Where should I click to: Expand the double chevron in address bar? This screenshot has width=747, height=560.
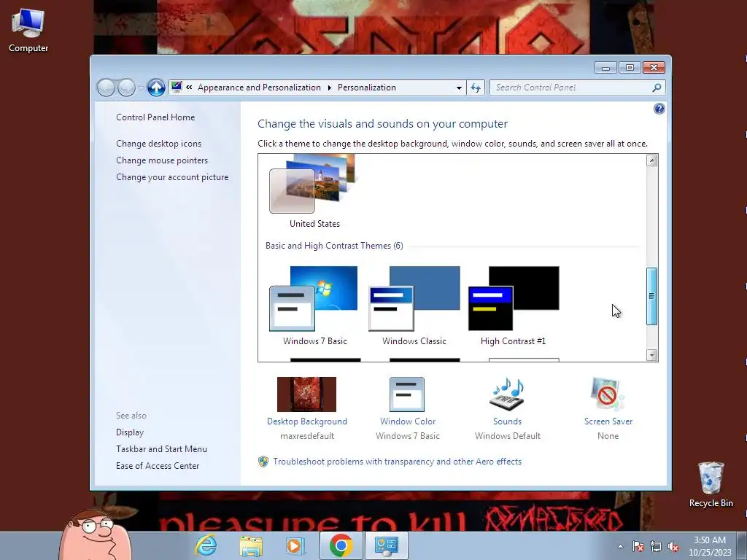tap(189, 87)
